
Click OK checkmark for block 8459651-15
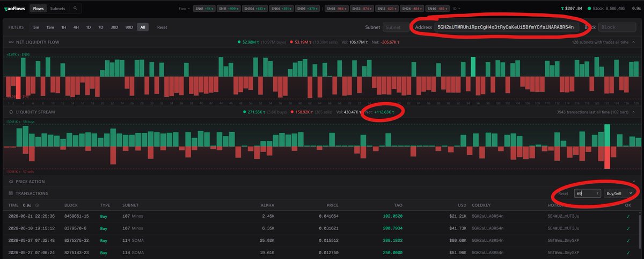click(628, 217)
